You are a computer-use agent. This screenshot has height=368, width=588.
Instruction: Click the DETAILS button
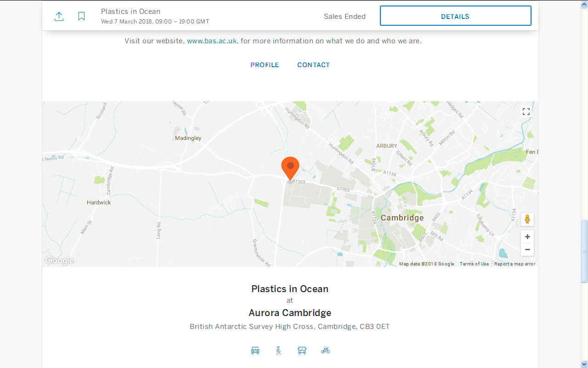pos(455,16)
